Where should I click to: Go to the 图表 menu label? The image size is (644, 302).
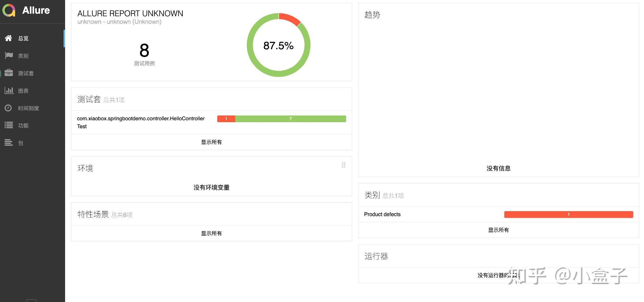23,91
